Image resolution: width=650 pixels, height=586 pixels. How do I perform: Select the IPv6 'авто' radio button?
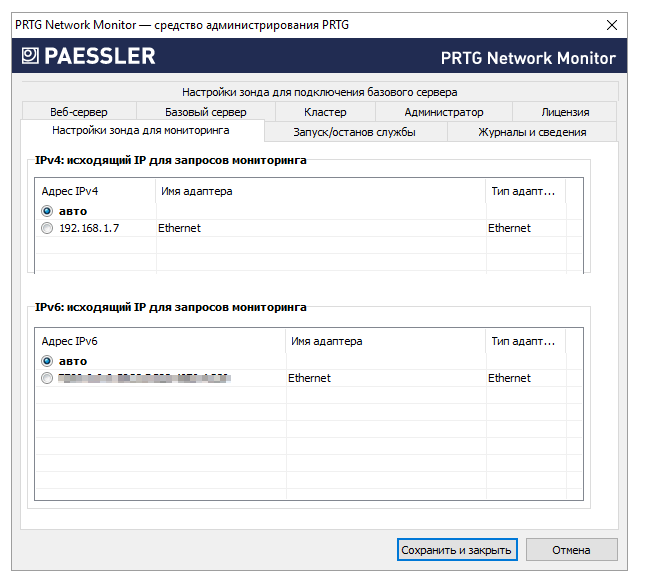pyautogui.click(x=47, y=361)
